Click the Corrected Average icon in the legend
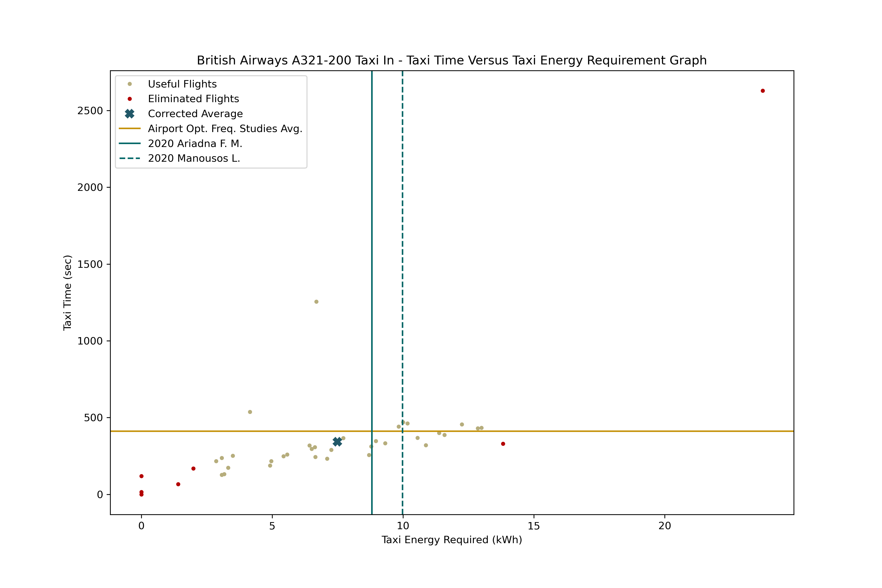 point(130,114)
